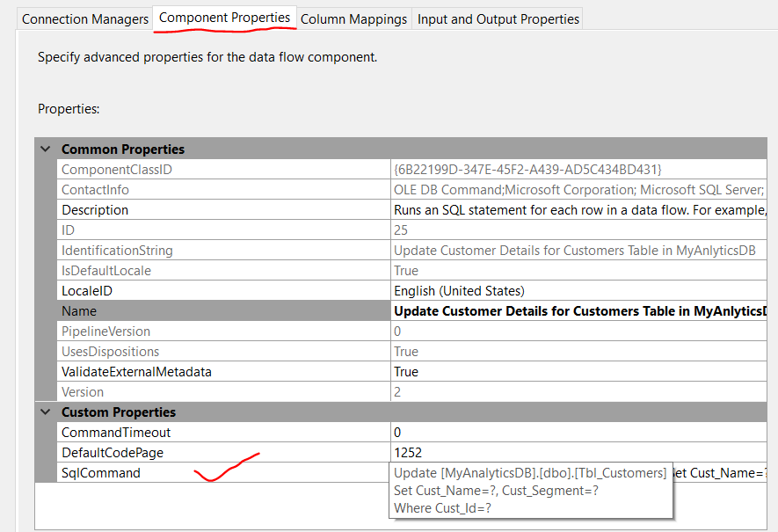The image size is (778, 532).
Task: Switch to the Connection Managers tab
Action: [x=84, y=18]
